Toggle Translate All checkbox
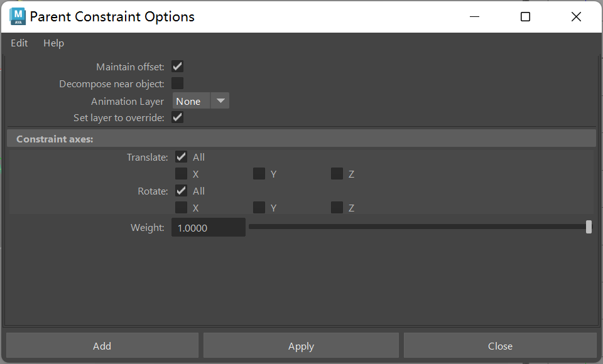 (x=182, y=157)
